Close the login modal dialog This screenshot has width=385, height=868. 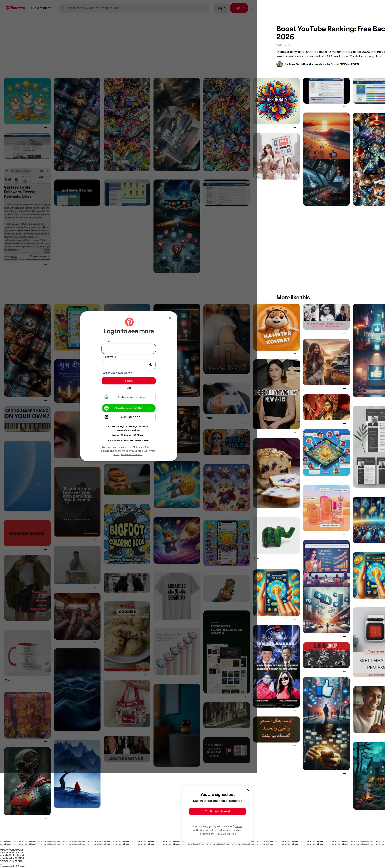170,318
